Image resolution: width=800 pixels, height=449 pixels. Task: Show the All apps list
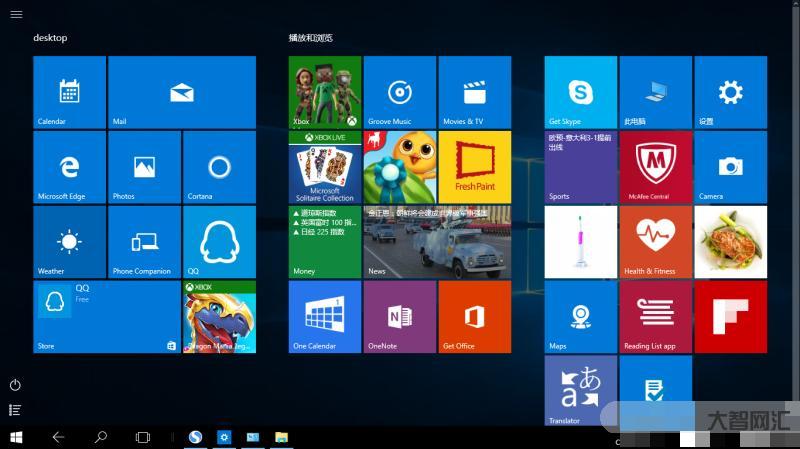coord(15,410)
